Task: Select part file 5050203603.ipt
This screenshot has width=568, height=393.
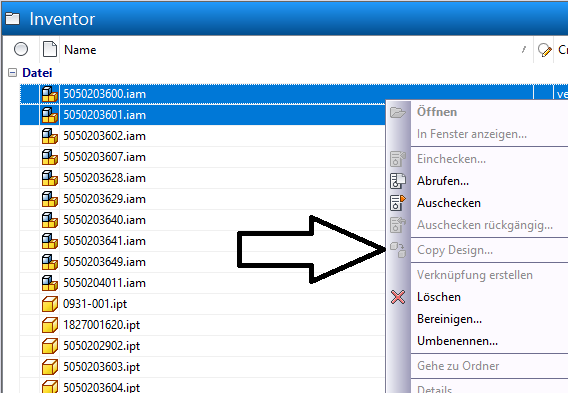Action: click(x=102, y=367)
